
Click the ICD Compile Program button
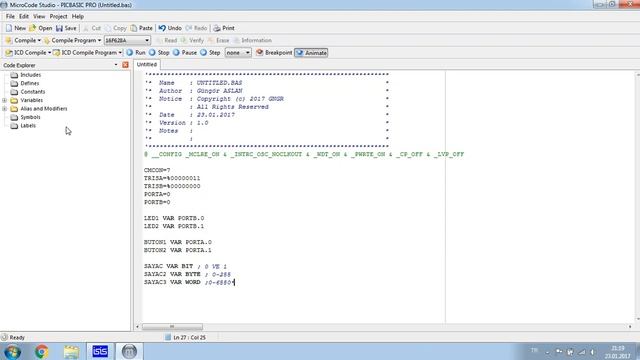click(85, 53)
